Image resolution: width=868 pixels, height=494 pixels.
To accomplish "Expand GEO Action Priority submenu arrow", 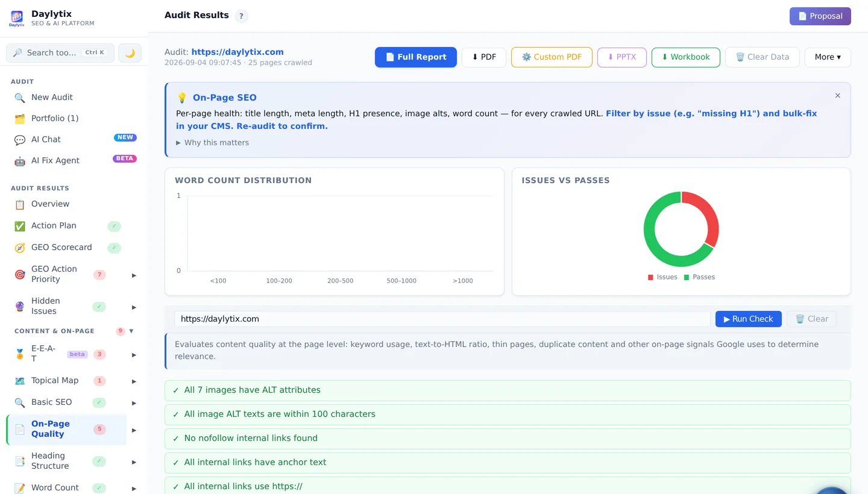I will pos(134,275).
